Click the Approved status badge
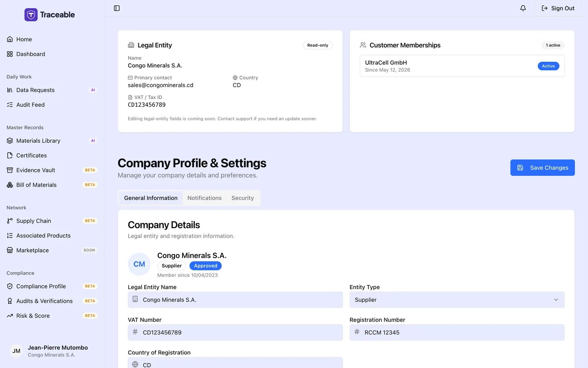 point(205,266)
